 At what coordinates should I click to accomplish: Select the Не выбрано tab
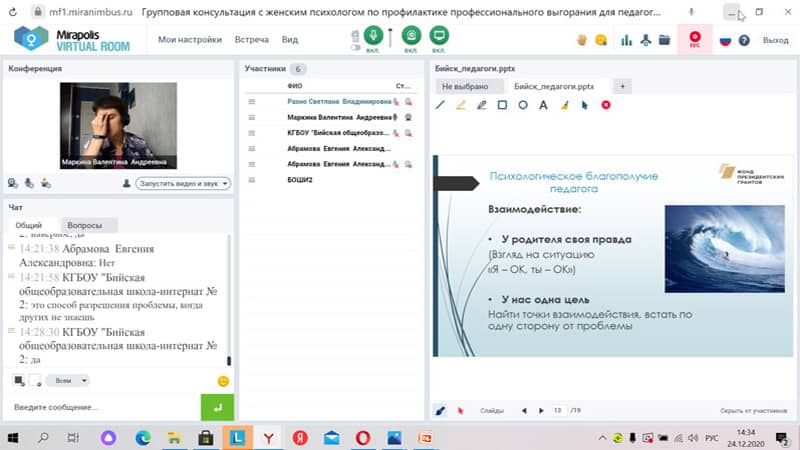pos(465,87)
